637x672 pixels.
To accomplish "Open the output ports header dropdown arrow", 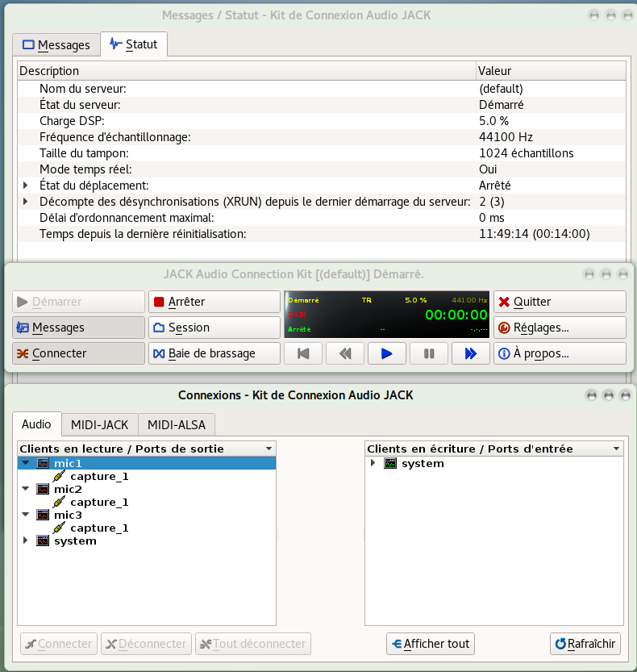I will [269, 449].
